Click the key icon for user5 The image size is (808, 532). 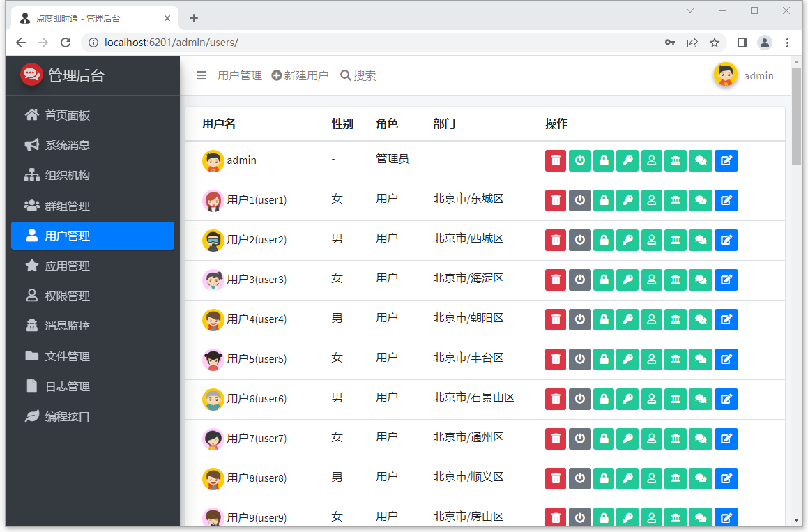point(627,359)
